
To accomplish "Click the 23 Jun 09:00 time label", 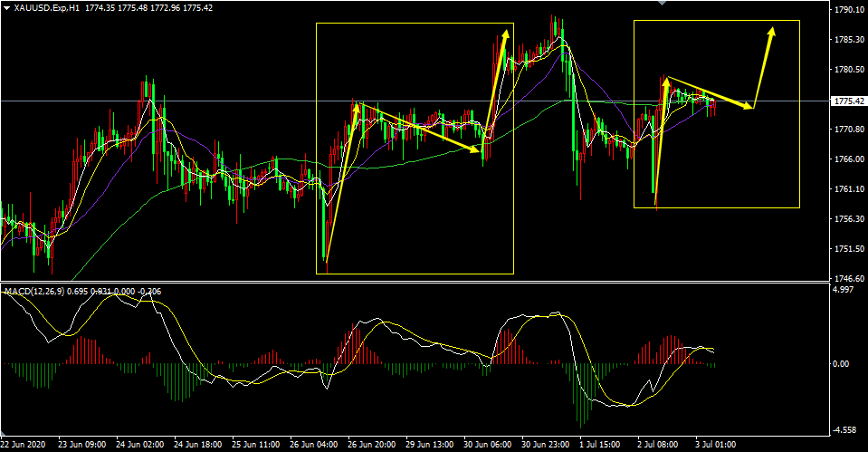I will coord(82,444).
